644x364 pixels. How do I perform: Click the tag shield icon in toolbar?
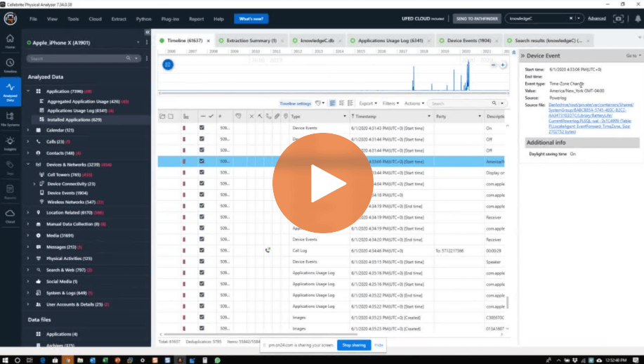(x=318, y=103)
